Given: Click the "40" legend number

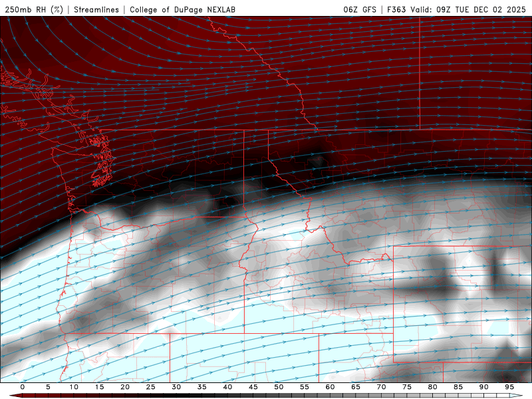Looking at the screenshot, I should 227,387.
